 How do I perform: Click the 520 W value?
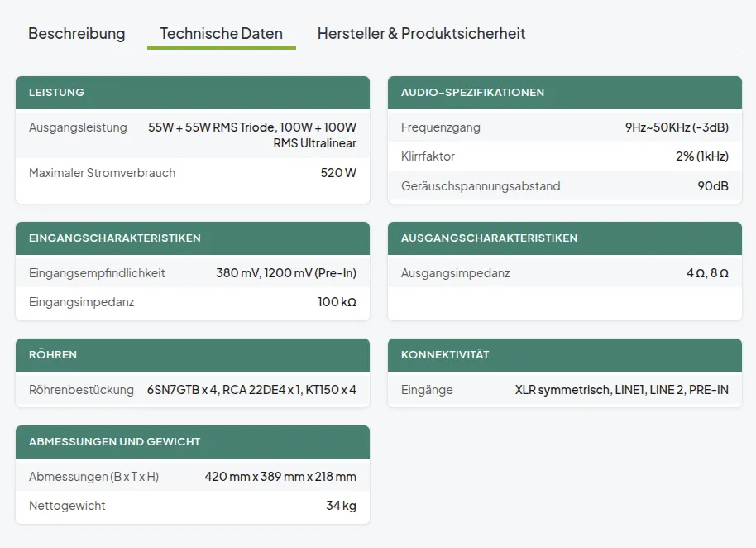[x=338, y=173]
